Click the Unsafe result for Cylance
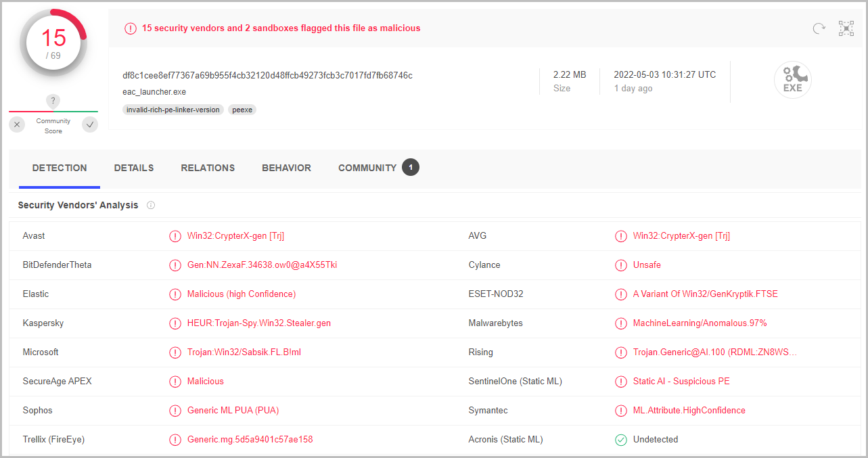Screen dimensions: 868x458 tap(647, 265)
